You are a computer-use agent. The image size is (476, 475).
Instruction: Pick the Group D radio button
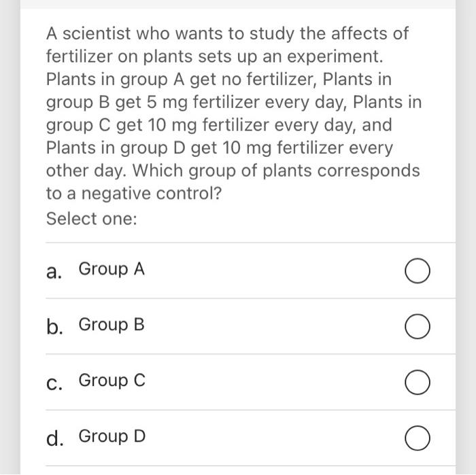coord(417,438)
